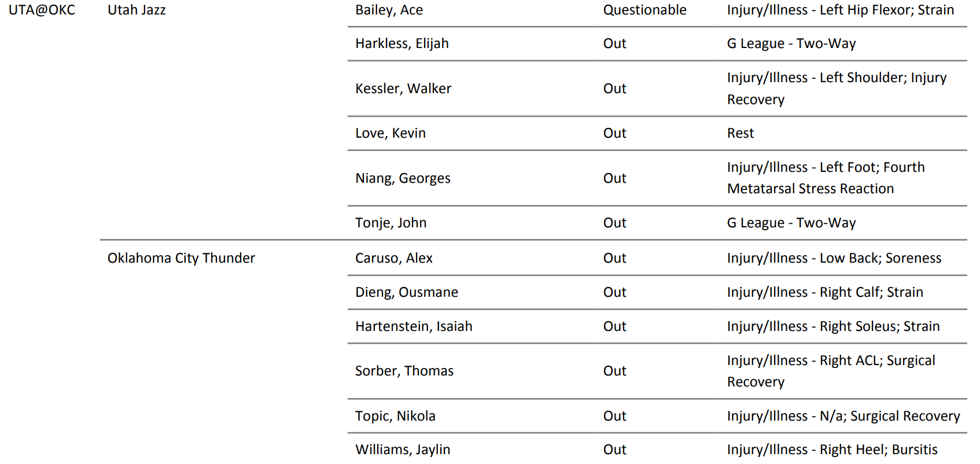Click the Right ACL; Surgical Recovery reason
This screenshot has height=464, width=980.
tap(831, 371)
